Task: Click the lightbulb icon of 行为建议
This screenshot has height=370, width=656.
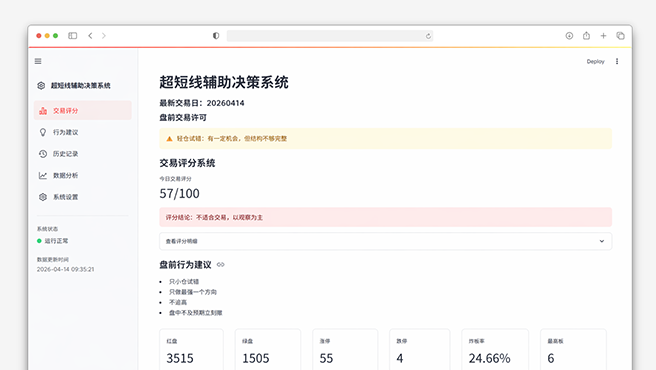Action: 43,132
